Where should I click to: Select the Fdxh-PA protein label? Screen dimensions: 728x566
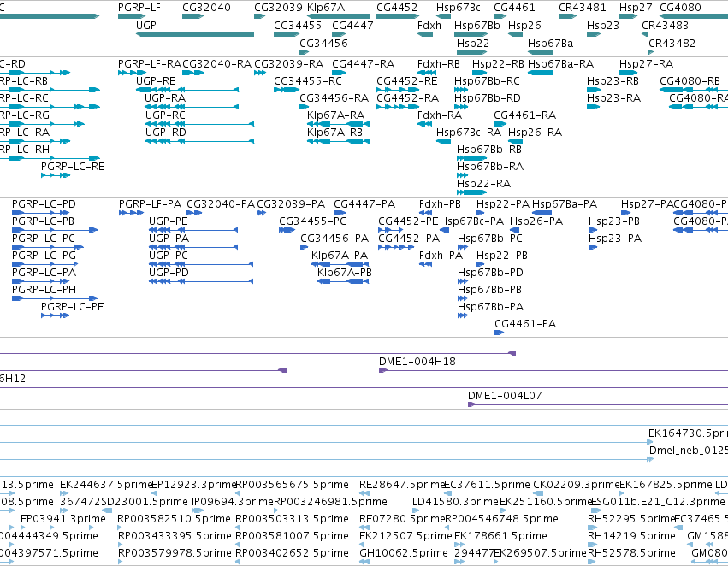pos(441,255)
